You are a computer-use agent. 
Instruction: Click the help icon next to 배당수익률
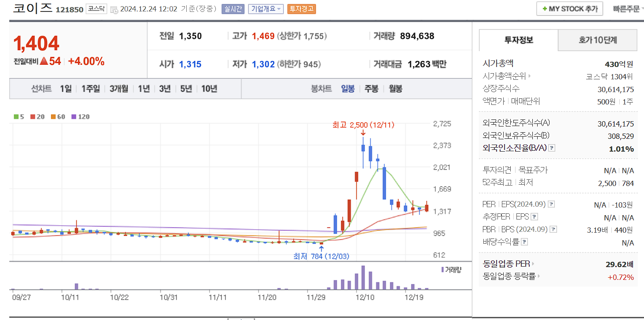coord(523,242)
